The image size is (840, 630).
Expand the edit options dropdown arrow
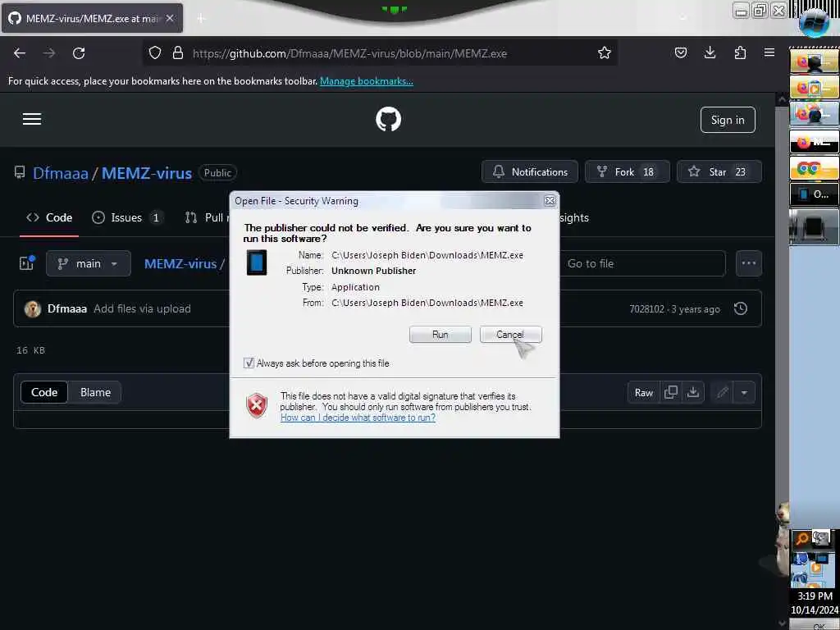(x=744, y=392)
